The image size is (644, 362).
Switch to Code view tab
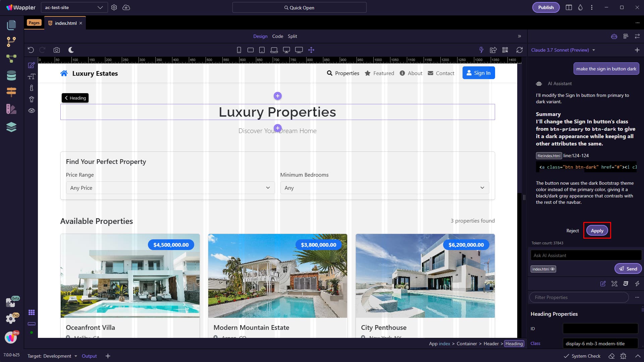pyautogui.click(x=277, y=36)
